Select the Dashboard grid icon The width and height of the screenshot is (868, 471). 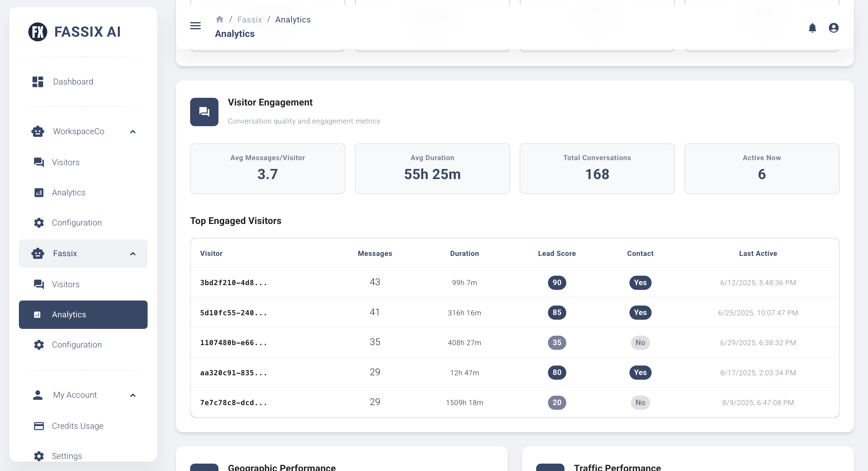37,82
